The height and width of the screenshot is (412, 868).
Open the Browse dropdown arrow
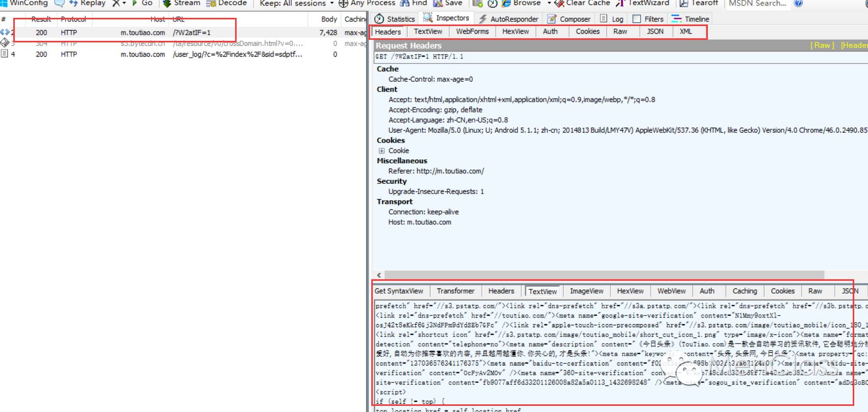(x=549, y=3)
